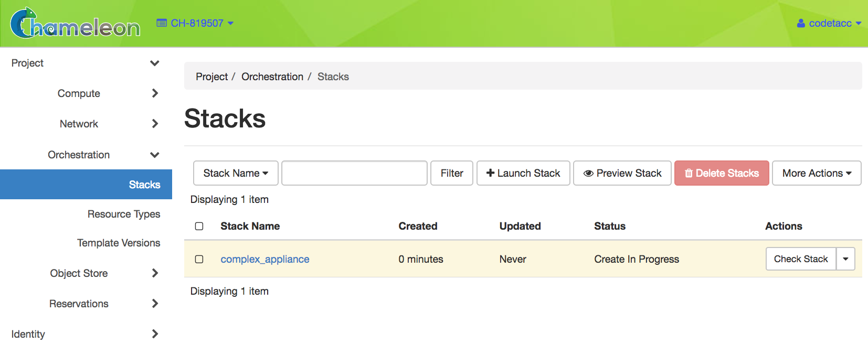Expand the Network menu chevron
This screenshot has height=355, width=868.
pos(155,124)
